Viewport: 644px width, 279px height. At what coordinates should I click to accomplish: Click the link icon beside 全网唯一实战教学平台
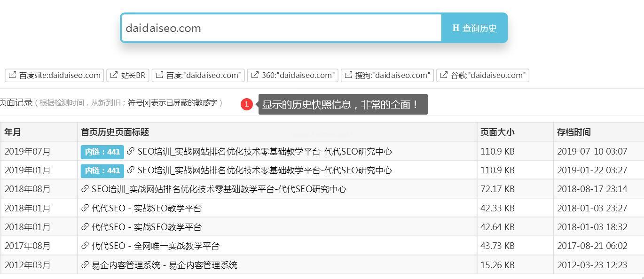pos(85,246)
